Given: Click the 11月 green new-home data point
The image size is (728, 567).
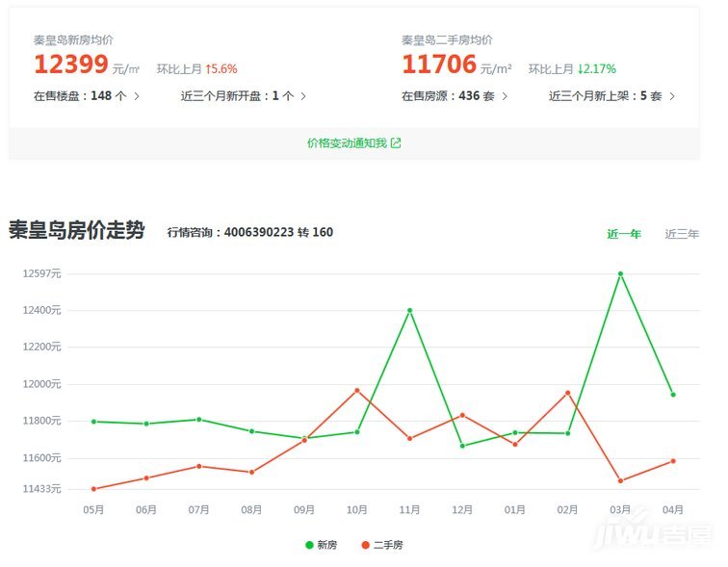Looking at the screenshot, I should pyautogui.click(x=409, y=310).
